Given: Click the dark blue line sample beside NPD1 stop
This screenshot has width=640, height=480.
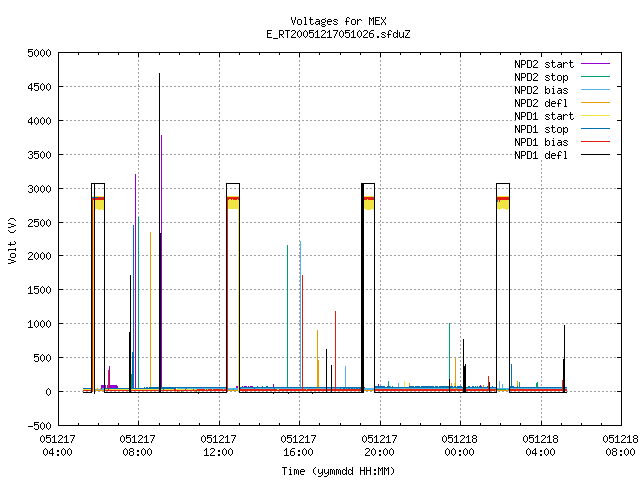Looking at the screenshot, I should tap(596, 129).
